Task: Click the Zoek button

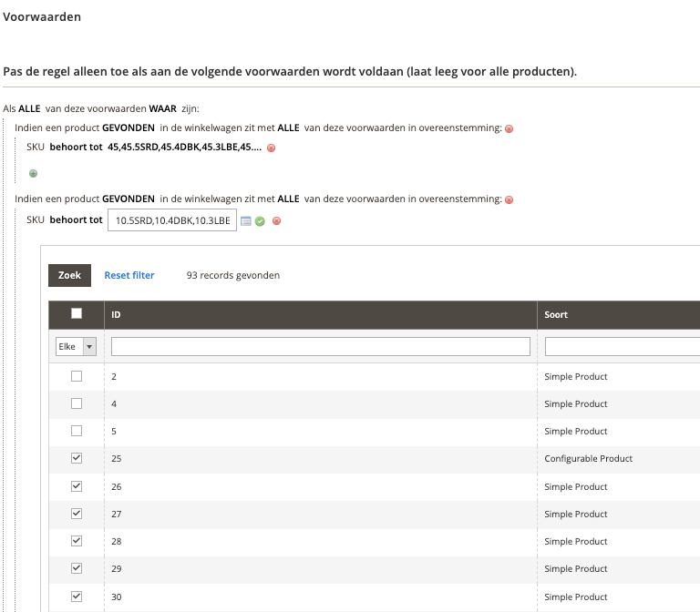Action: pyautogui.click(x=69, y=275)
